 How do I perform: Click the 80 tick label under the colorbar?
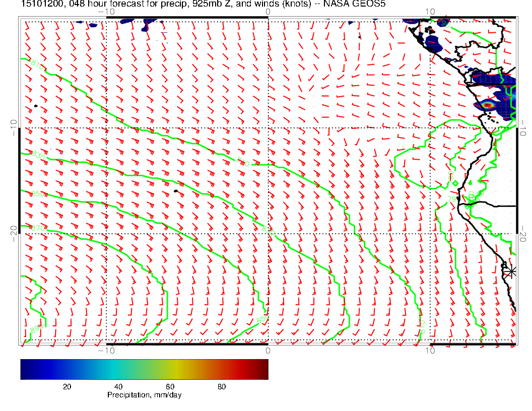(221, 387)
